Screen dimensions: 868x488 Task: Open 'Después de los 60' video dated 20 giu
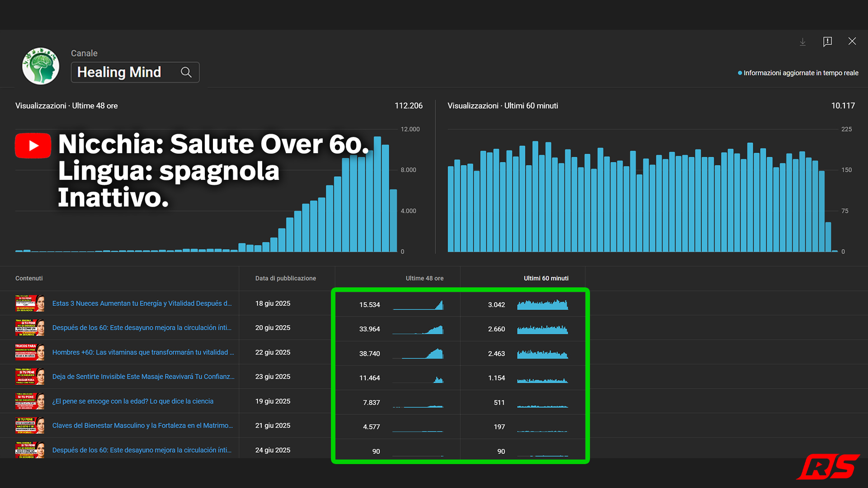[142, 328]
